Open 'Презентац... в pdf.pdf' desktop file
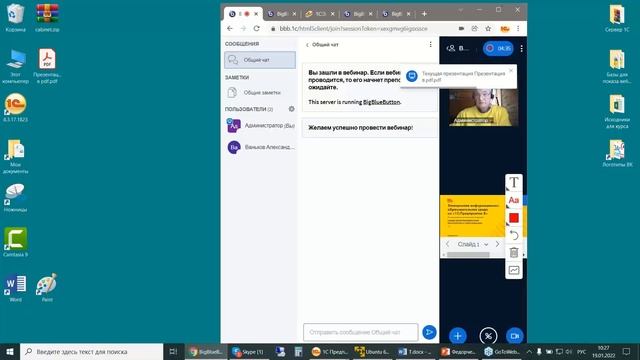The image size is (640, 360). [47, 66]
